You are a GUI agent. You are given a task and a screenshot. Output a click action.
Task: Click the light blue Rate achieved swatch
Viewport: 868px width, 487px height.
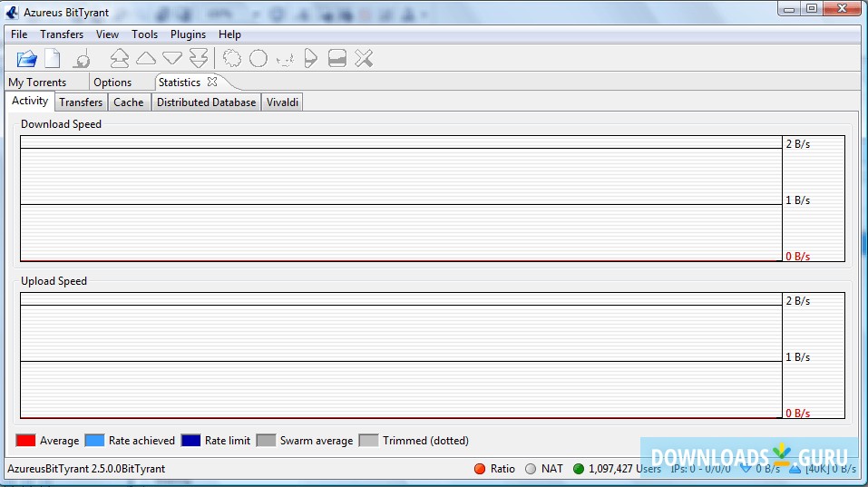(x=94, y=441)
